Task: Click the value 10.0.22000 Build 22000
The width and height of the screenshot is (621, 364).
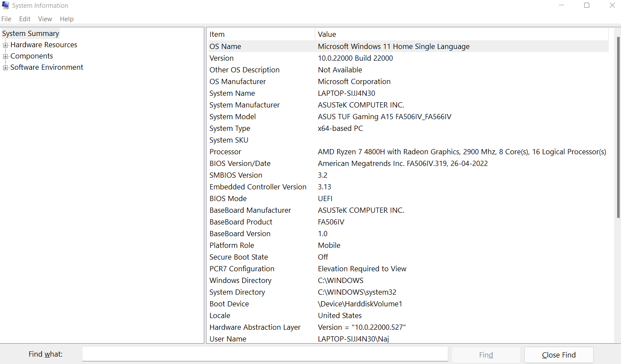Action: pyautogui.click(x=356, y=58)
